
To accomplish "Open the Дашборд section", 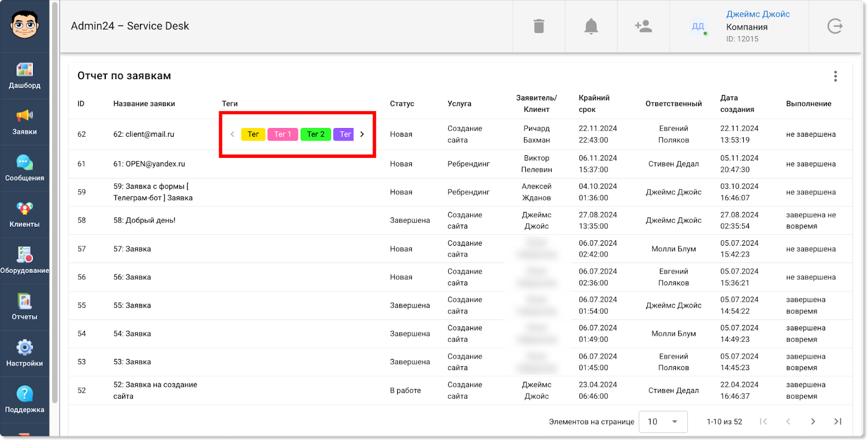I will coord(24,75).
